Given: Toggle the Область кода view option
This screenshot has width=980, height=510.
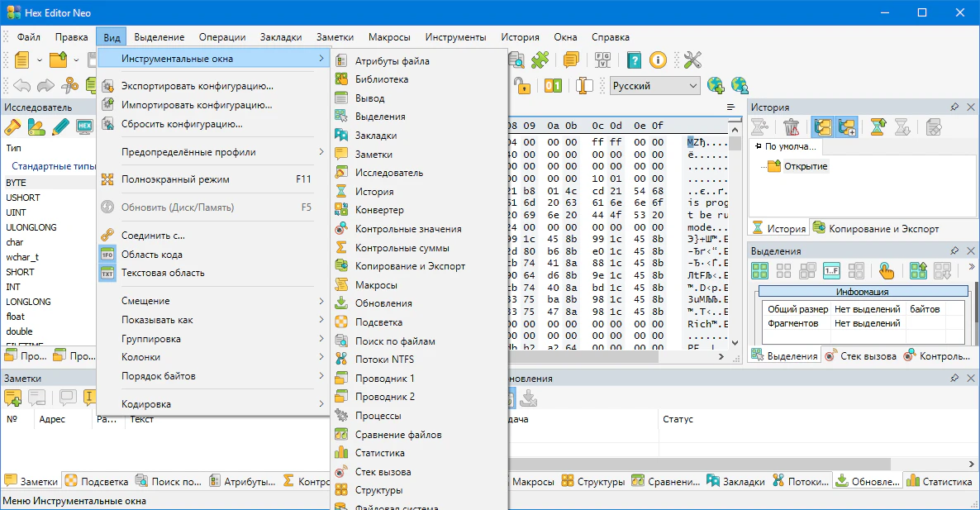Looking at the screenshot, I should [x=151, y=255].
